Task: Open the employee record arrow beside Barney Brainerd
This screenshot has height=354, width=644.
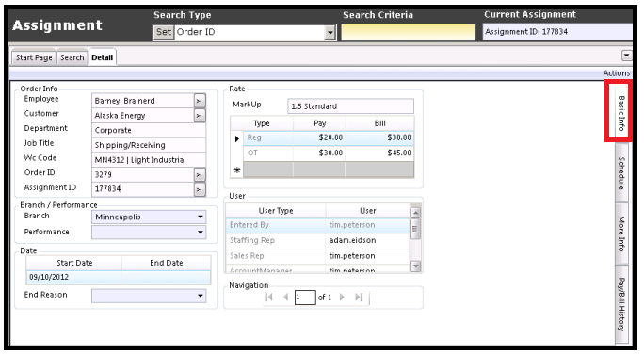Action: pos(200,101)
